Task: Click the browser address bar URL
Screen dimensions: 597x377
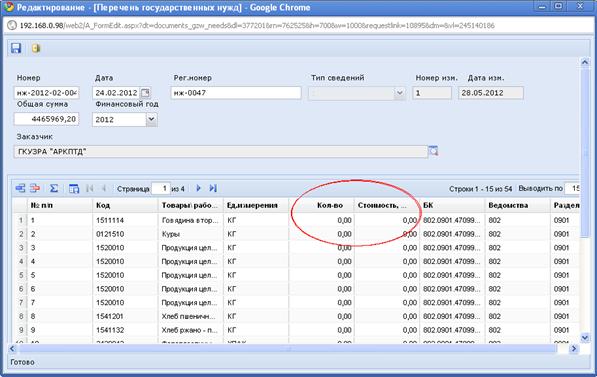Action: tap(257, 26)
